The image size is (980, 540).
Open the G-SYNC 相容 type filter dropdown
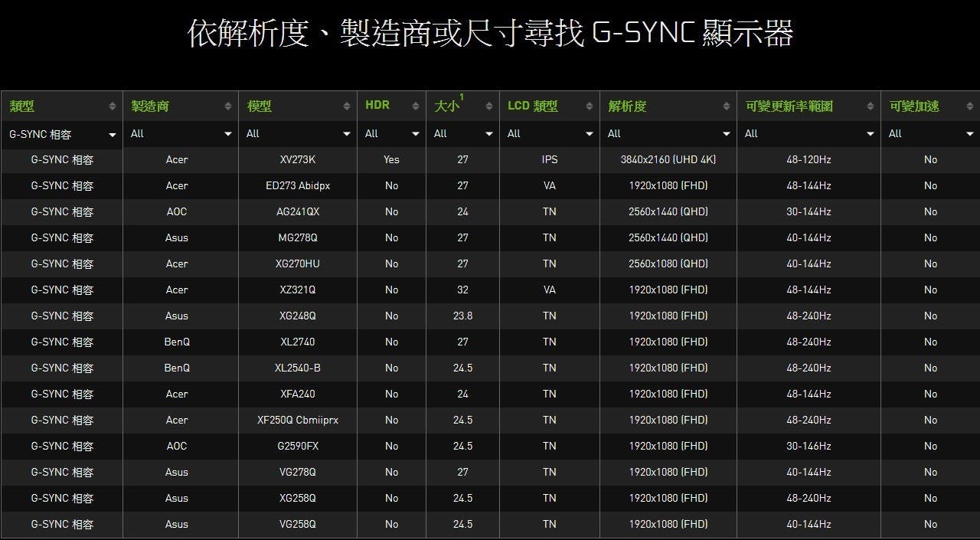click(61, 134)
